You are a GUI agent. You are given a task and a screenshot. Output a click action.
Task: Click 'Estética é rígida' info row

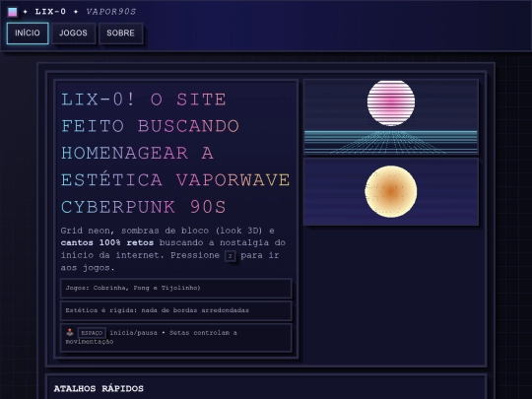(176, 310)
